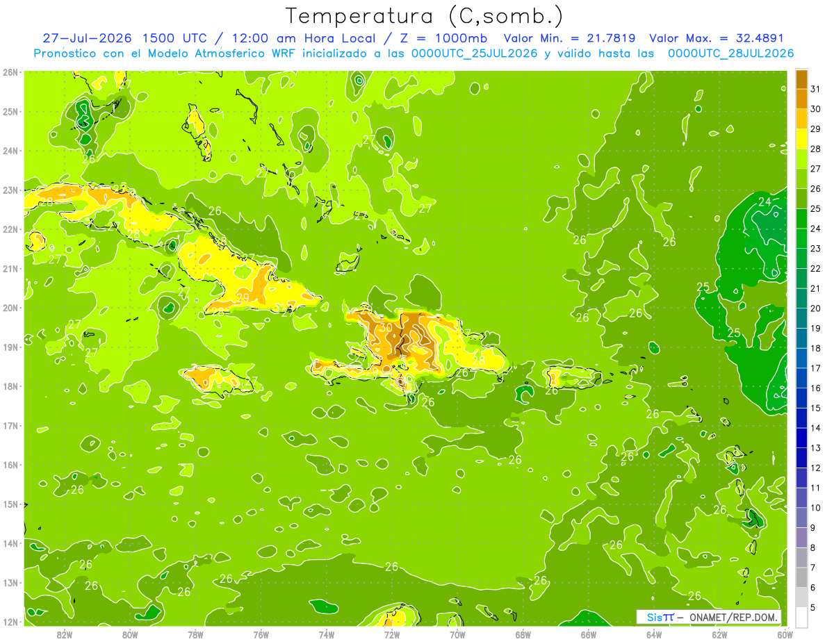Pick the brown legend swatch above 31

click(x=802, y=79)
